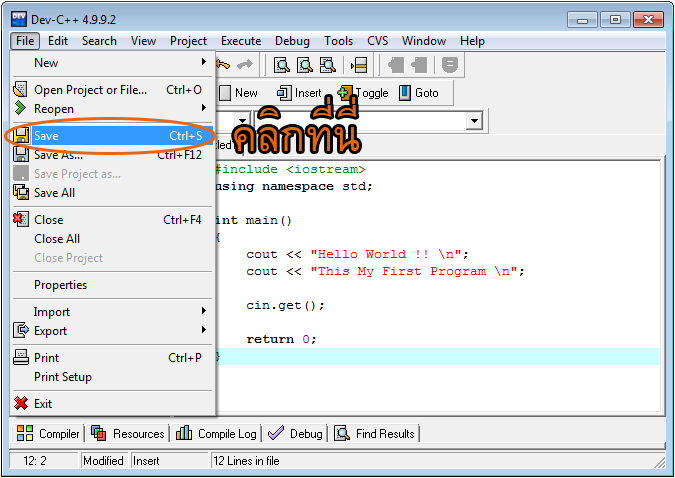
Task: Click the New bookmark toolbar button
Action: tap(238, 93)
